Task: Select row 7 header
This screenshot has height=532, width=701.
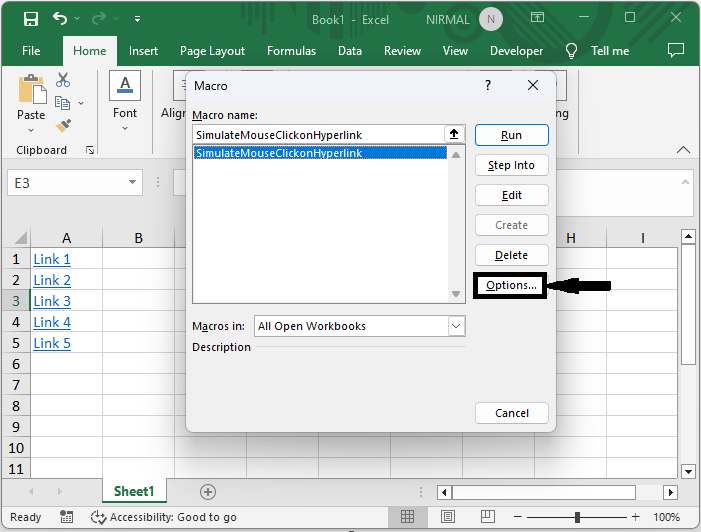Action: point(16,385)
